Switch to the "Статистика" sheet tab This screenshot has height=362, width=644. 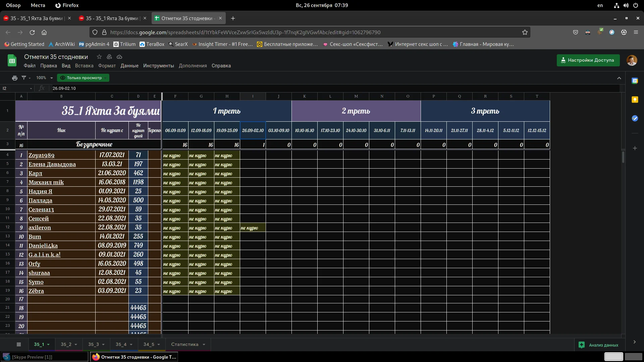point(184,344)
